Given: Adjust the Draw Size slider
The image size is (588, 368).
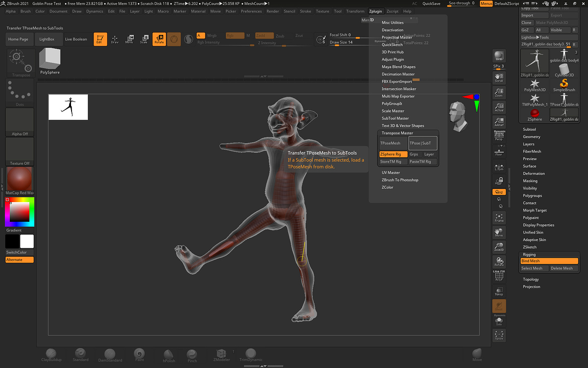Looking at the screenshot, I should [347, 43].
